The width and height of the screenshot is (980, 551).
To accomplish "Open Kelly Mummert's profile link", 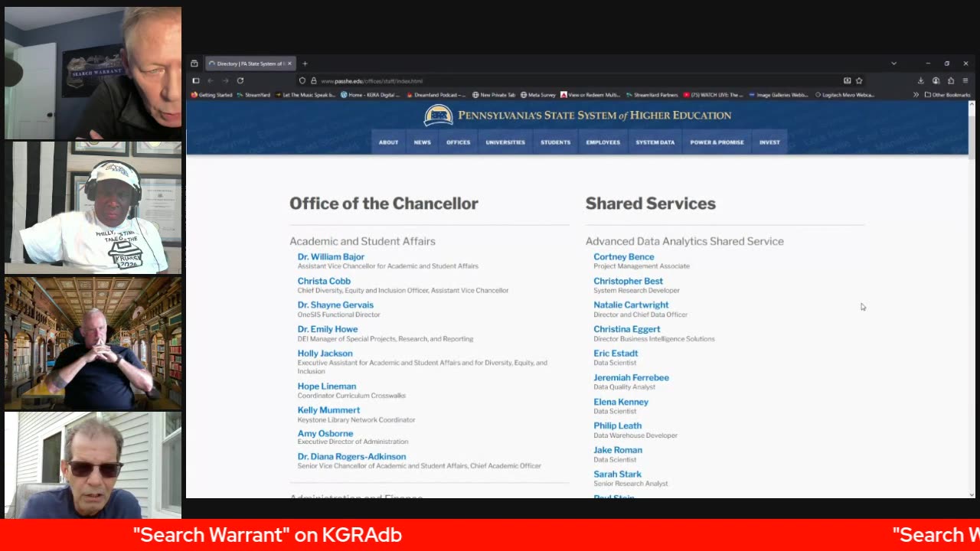I will (x=328, y=410).
